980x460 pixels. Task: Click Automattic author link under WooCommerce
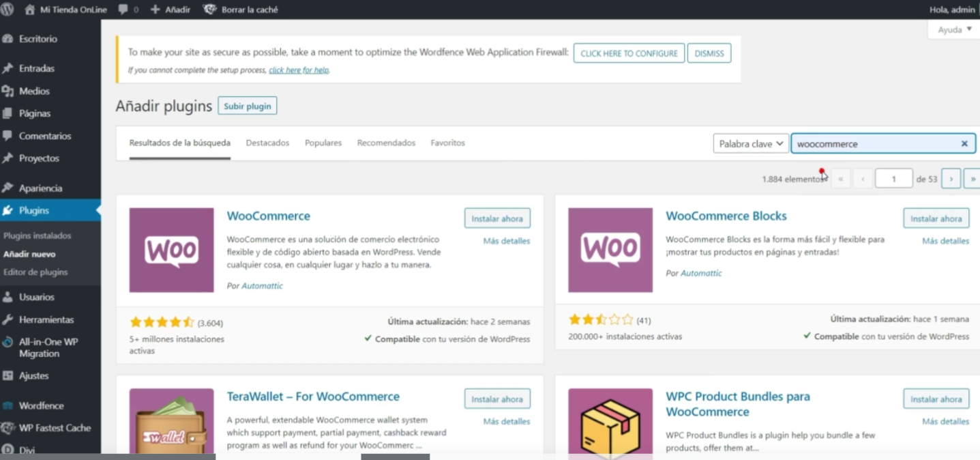(x=262, y=286)
